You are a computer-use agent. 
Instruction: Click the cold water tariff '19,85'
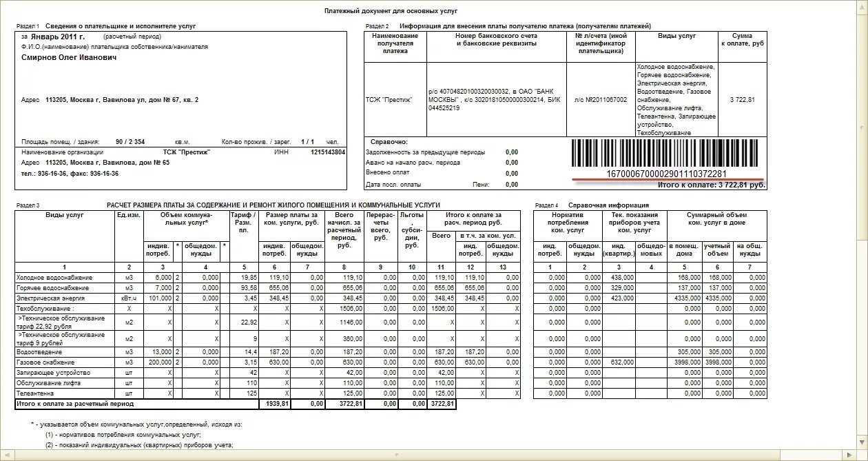(249, 277)
